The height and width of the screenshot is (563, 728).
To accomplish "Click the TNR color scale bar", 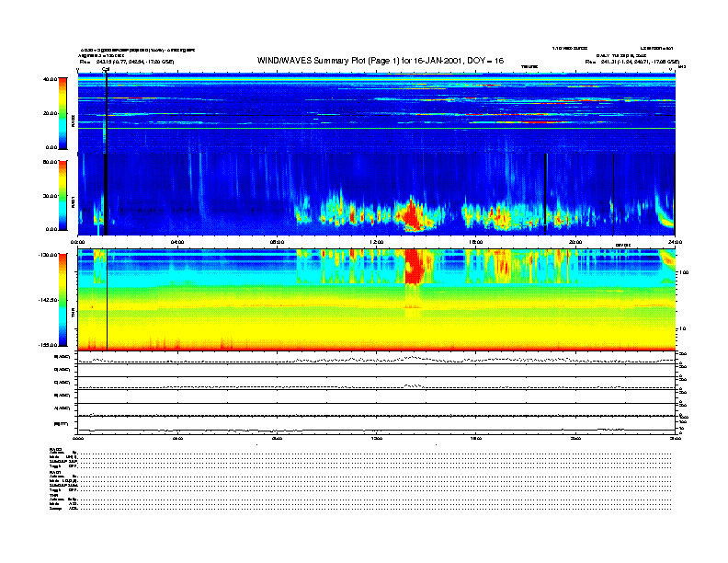I will pos(63,300).
